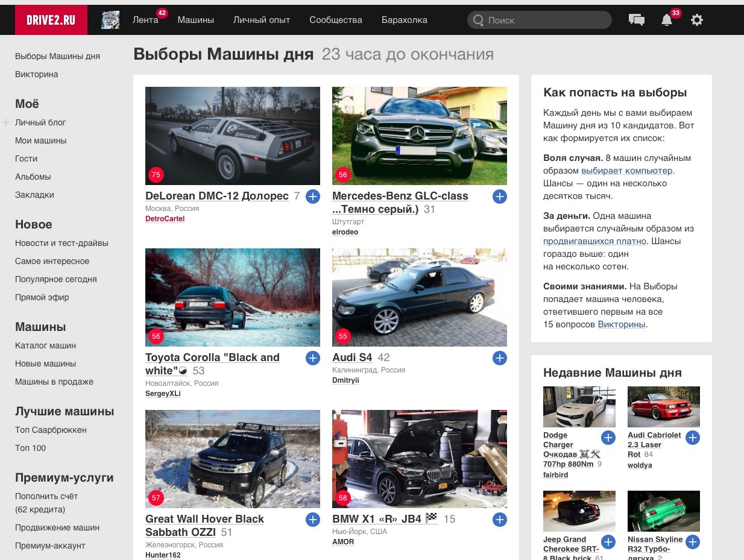
Task: Open the Лента menu item
Action: [x=145, y=20]
